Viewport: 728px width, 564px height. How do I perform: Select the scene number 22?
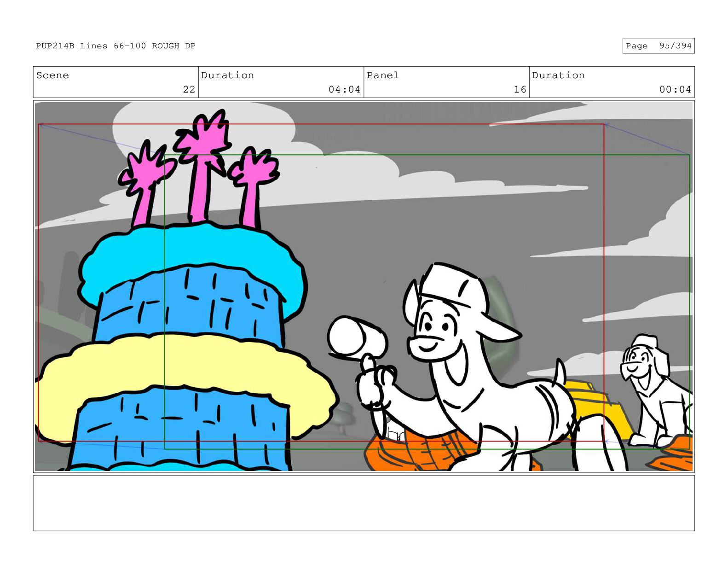189,89
